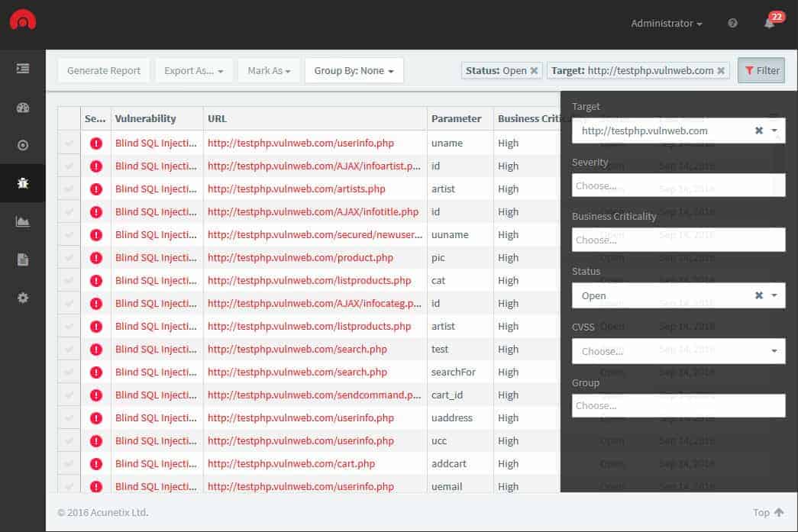Screen dimensions: 798x532
Task: Select checkbox for infotitle.php row
Action: [x=69, y=212]
